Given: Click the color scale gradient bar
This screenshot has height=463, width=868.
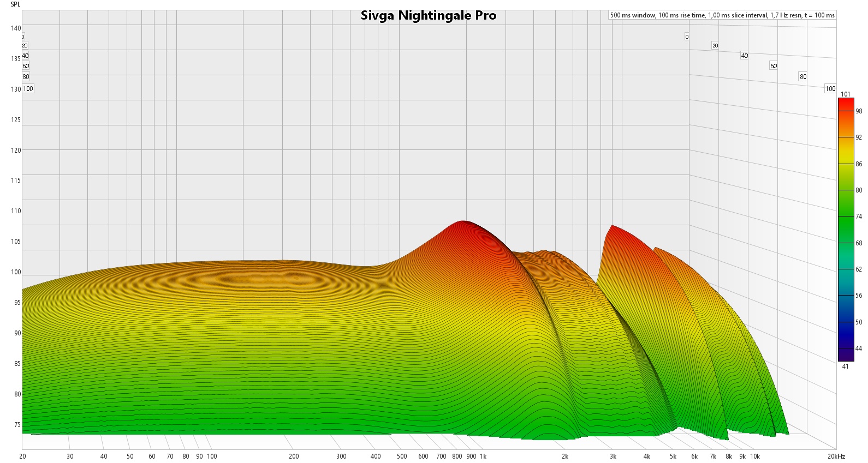Looking at the screenshot, I should point(846,230).
